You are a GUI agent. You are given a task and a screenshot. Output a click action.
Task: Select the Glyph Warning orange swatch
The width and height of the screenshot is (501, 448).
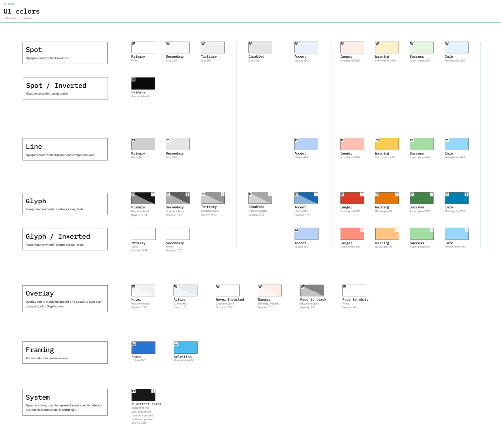(387, 199)
